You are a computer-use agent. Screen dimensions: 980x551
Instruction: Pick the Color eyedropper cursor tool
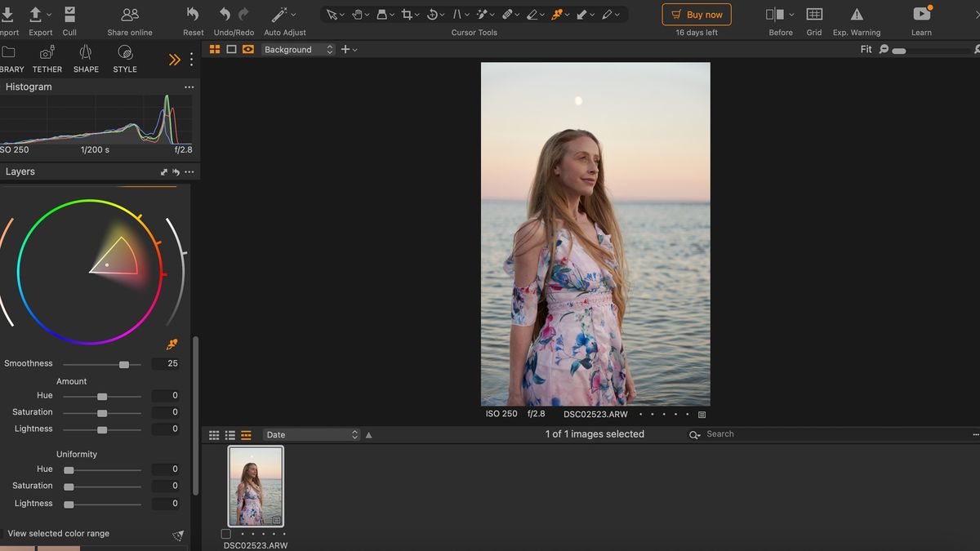[558, 14]
